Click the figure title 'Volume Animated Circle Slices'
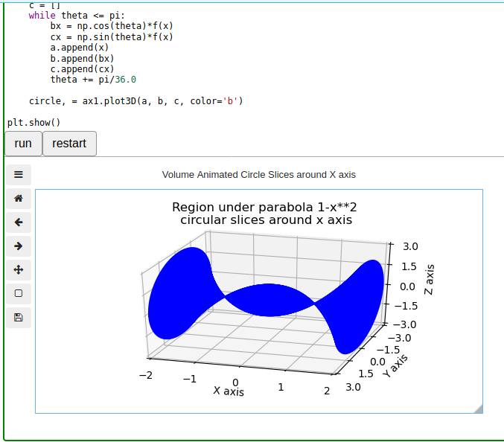This screenshot has height=442, width=504. click(259, 175)
